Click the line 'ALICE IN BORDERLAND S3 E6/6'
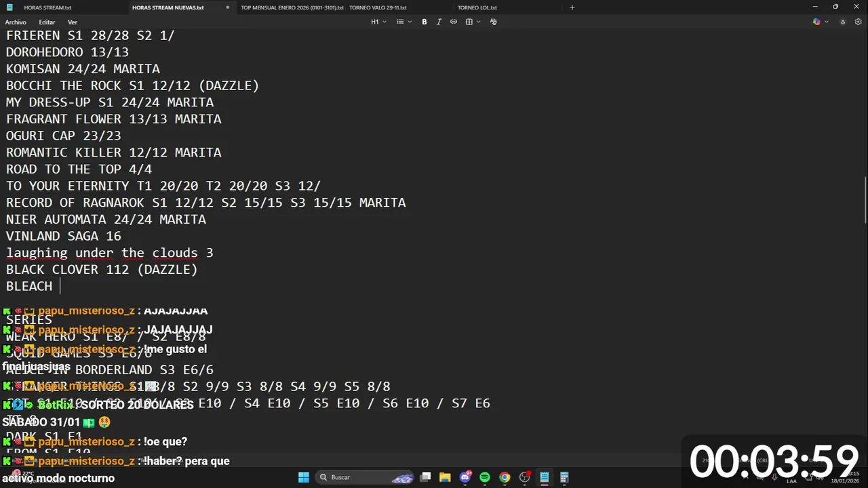Viewport: 868px width, 488px height. point(110,369)
